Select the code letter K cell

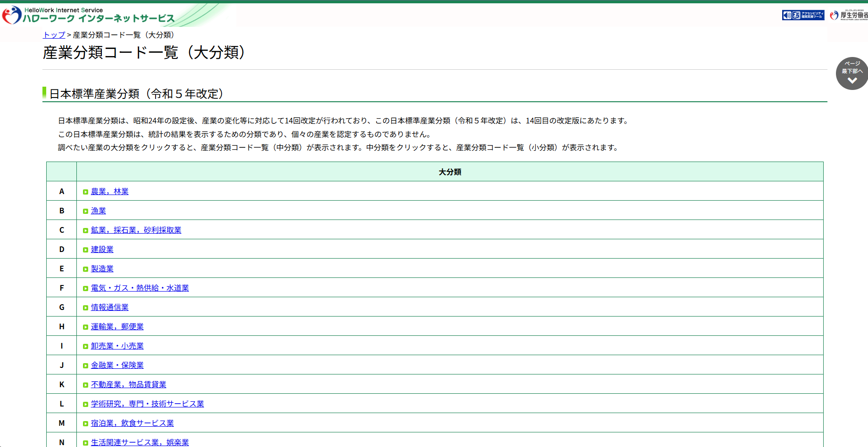(62, 384)
